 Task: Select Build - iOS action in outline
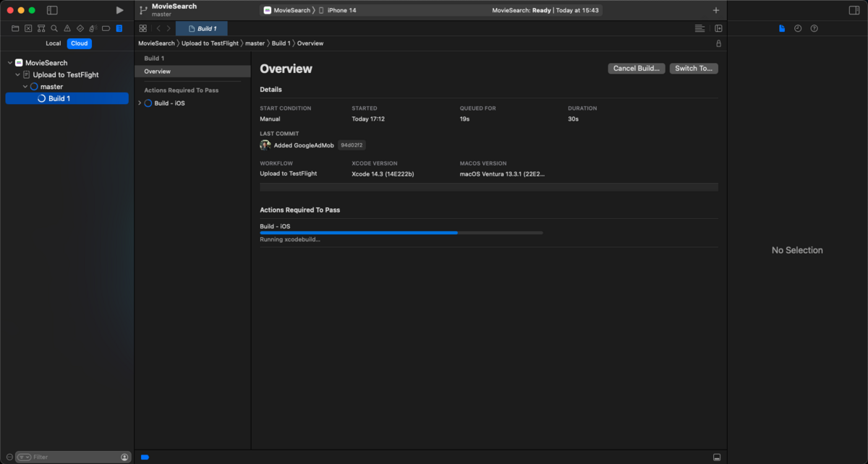click(x=169, y=103)
